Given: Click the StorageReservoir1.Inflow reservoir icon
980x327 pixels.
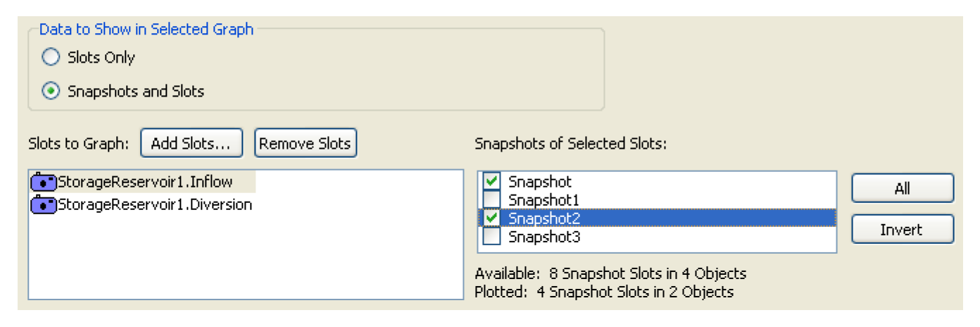Looking at the screenshot, I should [44, 183].
